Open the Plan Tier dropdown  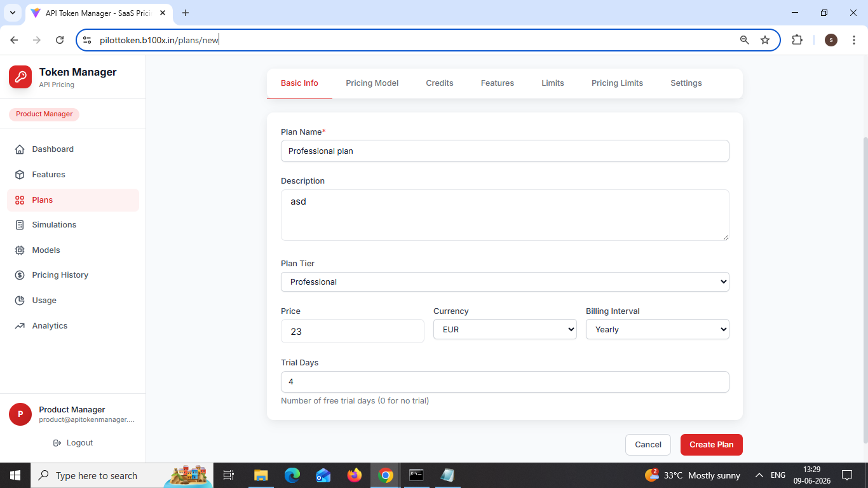tap(505, 281)
